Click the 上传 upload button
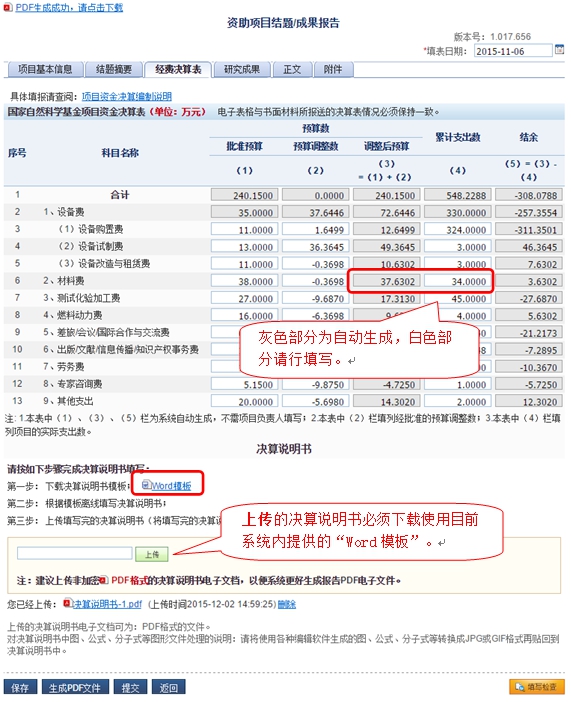Image resolution: width=571 pixels, height=702 pixels. (x=152, y=554)
